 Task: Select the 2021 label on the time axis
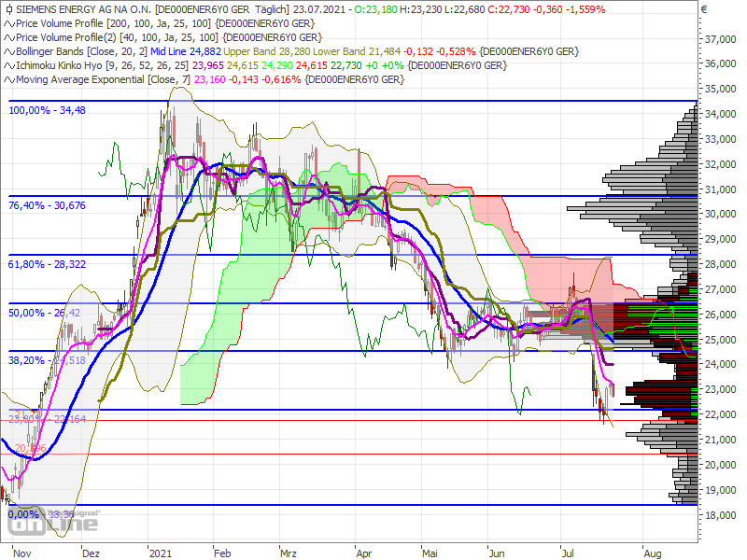pyautogui.click(x=161, y=553)
